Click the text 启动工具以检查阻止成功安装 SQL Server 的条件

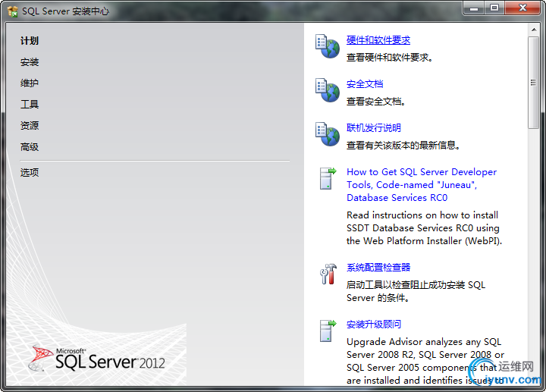[416, 291]
